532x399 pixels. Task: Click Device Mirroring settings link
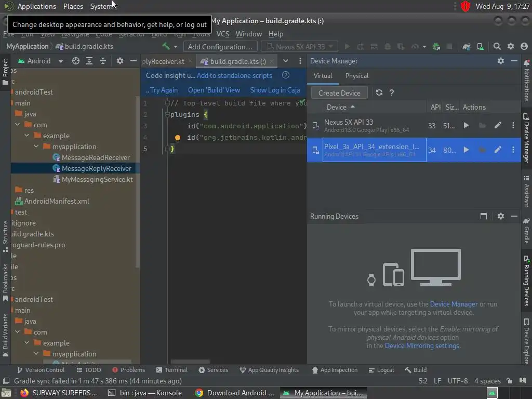click(422, 345)
